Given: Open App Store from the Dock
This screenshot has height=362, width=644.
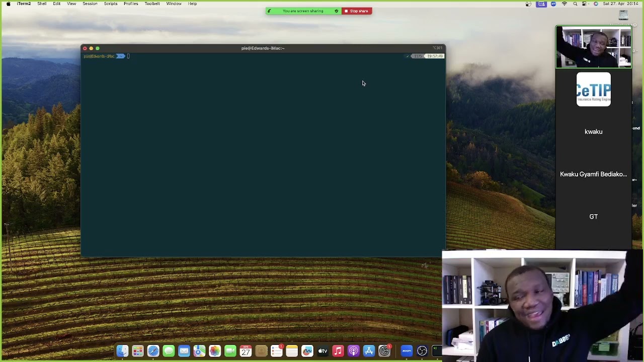Looking at the screenshot, I should (x=369, y=351).
